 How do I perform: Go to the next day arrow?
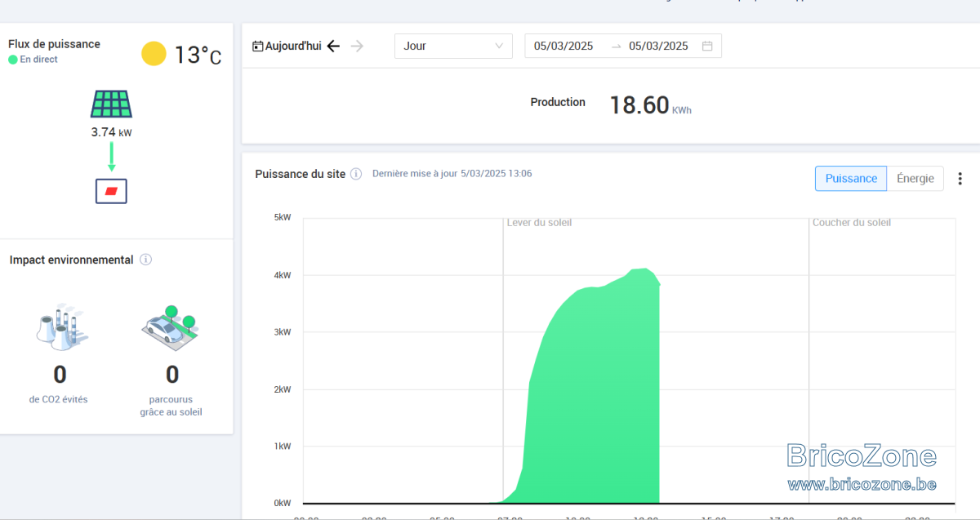[357, 46]
